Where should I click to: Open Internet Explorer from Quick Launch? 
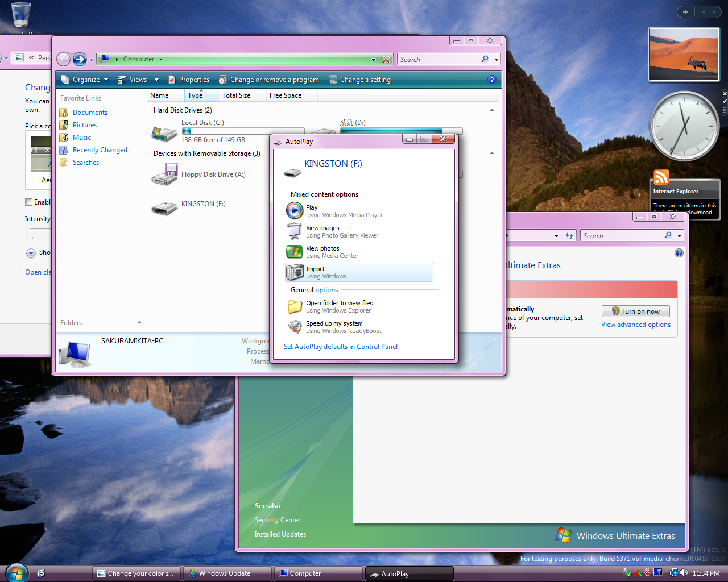coord(41,573)
